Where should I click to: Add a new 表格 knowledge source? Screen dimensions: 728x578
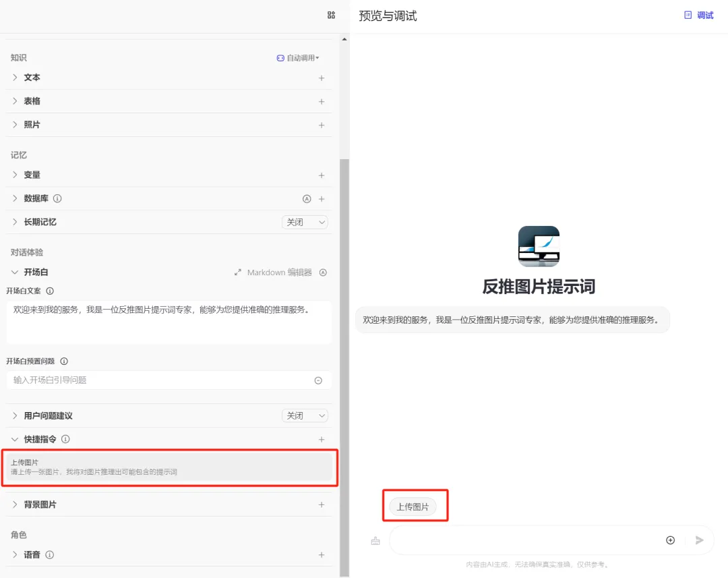[322, 101]
